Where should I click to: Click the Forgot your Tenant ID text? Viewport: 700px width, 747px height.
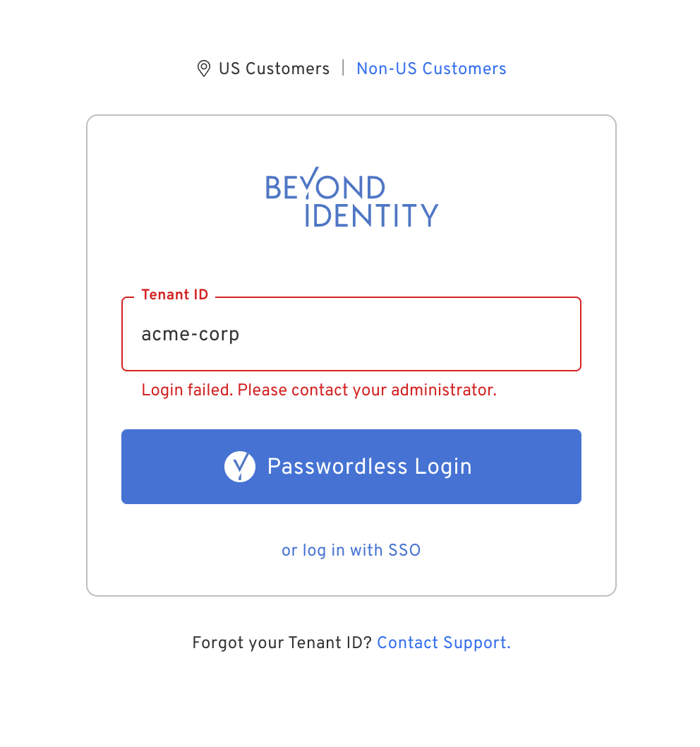pyautogui.click(x=282, y=643)
